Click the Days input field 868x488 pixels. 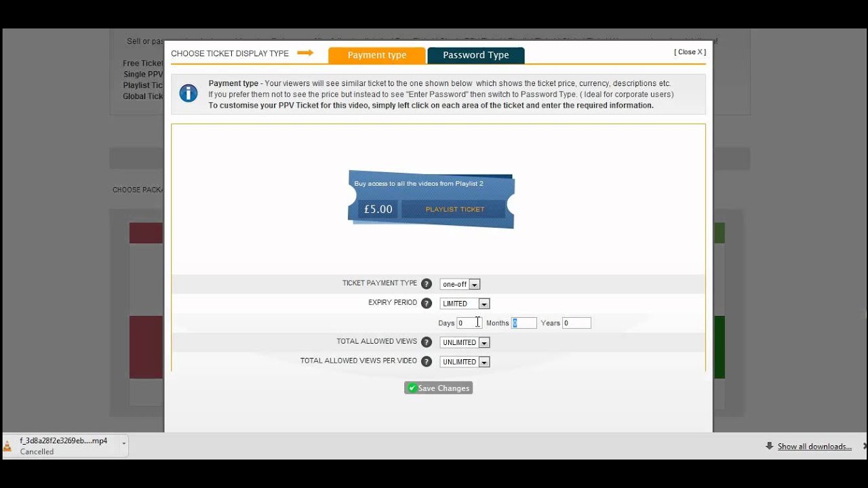[x=469, y=323]
